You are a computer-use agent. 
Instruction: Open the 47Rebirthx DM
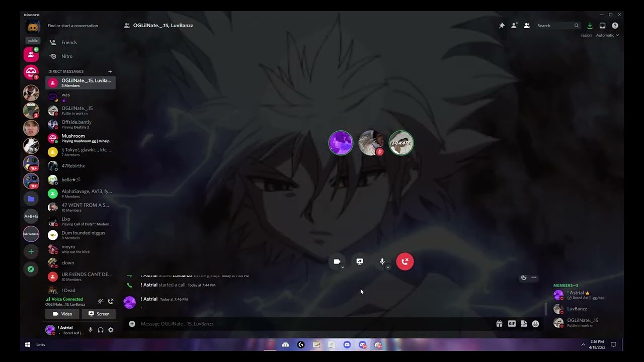click(80, 166)
